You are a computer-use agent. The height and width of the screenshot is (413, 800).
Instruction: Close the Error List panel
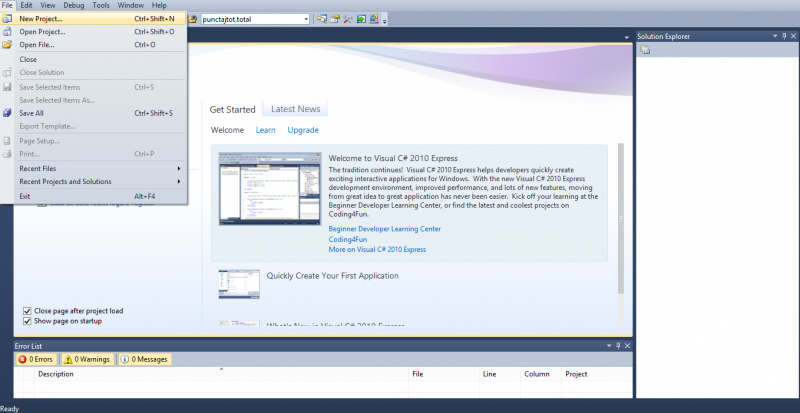click(x=627, y=346)
